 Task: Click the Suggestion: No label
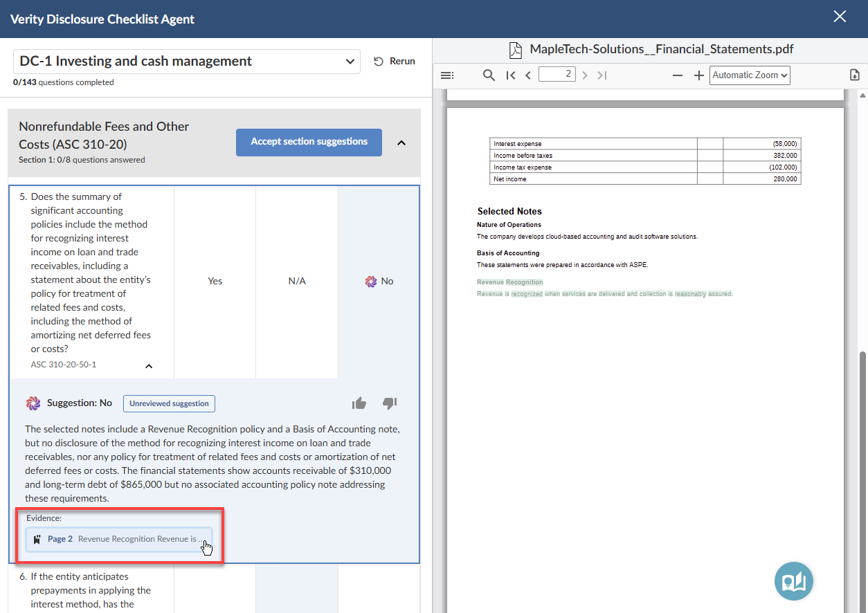[80, 403]
